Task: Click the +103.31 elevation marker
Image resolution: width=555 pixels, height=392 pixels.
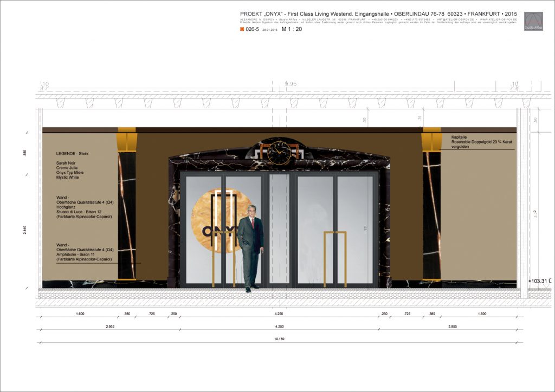Action: 539,281
